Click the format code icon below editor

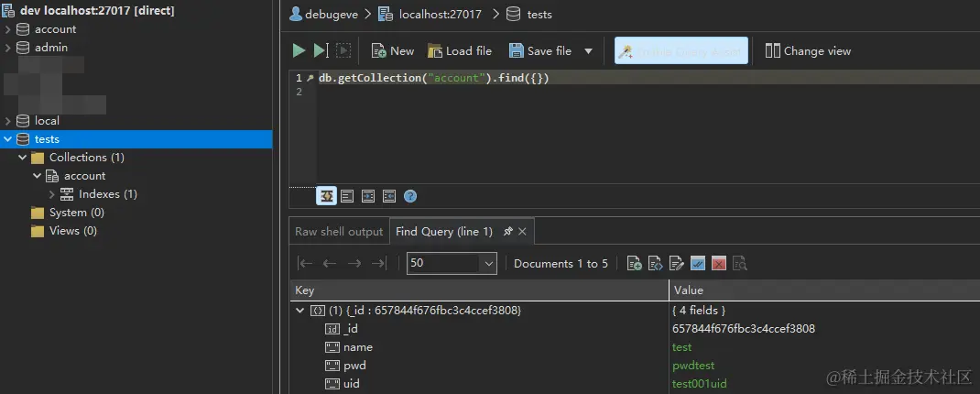coord(347,196)
